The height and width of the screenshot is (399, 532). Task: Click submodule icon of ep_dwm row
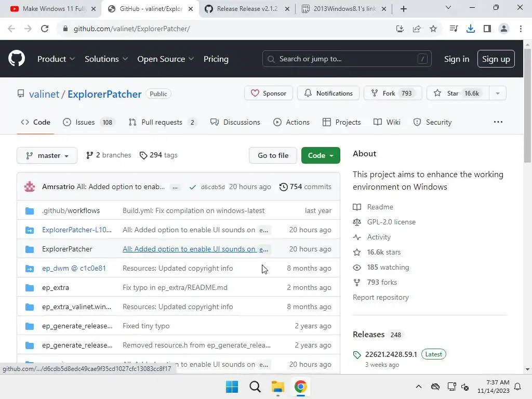[x=30, y=269]
